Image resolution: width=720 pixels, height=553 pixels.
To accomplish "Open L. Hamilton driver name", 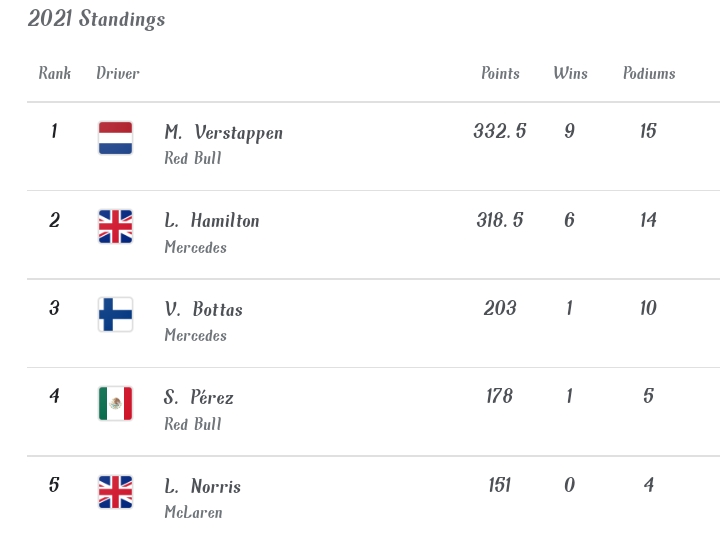I will (212, 221).
